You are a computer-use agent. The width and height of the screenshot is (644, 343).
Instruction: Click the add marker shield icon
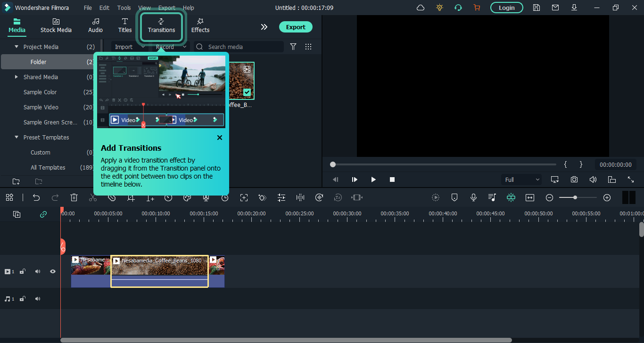pos(454,198)
